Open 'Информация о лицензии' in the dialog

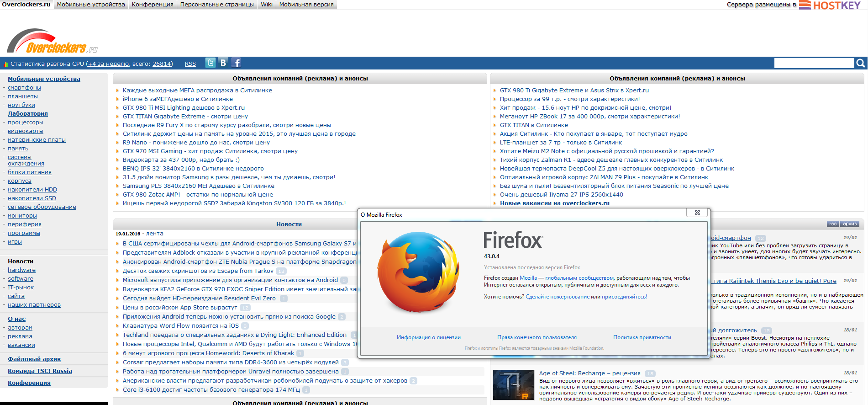pos(429,337)
